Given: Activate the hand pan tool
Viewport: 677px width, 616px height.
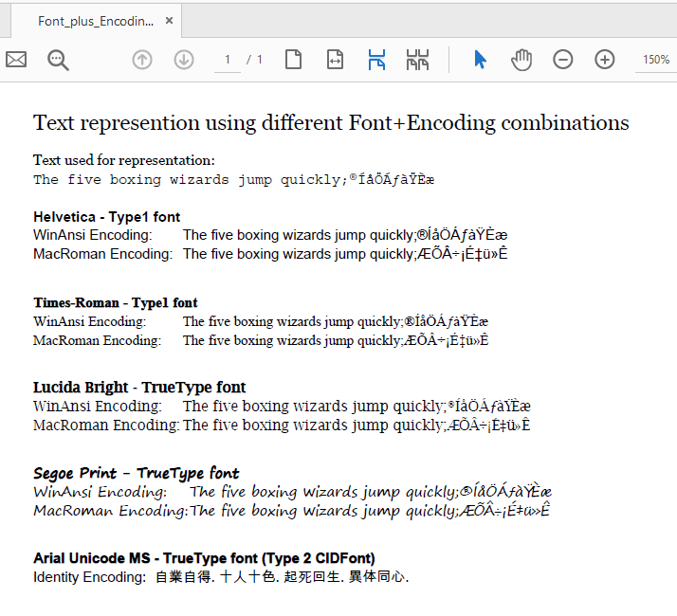Looking at the screenshot, I should [521, 60].
